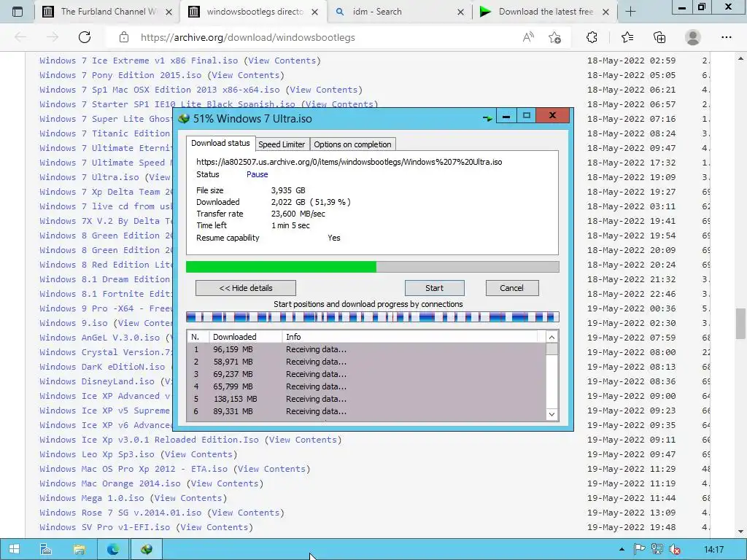Add this page to favorites star icon
Screen dimensions: 747x560
(554, 37)
